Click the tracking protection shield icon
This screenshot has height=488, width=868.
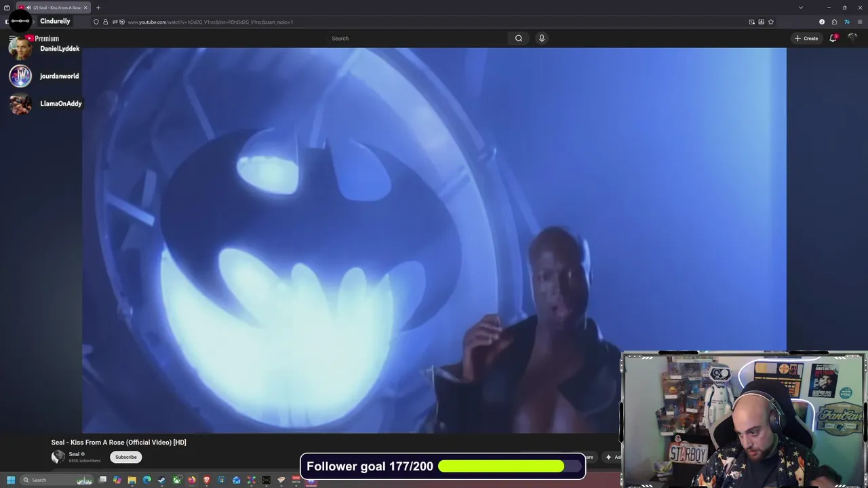pyautogui.click(x=96, y=22)
